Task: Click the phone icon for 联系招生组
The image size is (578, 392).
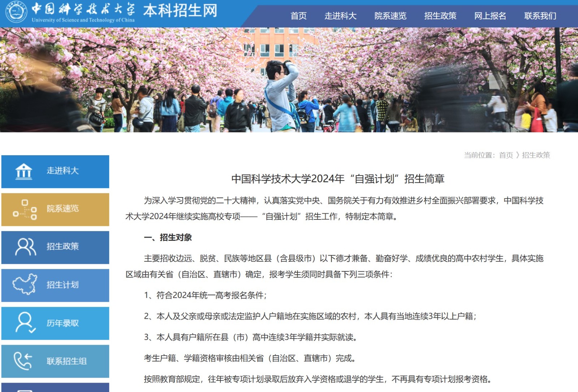Action: 23,361
